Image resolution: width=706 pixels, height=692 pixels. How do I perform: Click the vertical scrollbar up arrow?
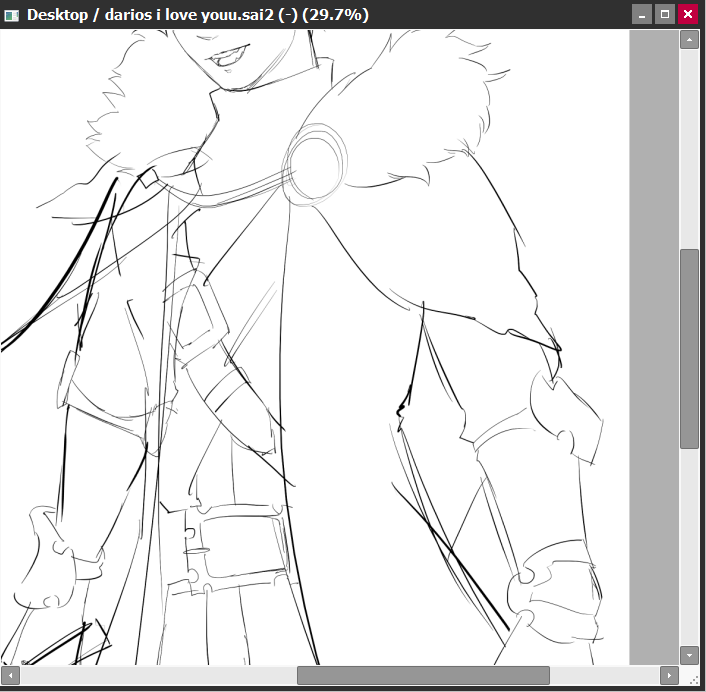click(689, 40)
